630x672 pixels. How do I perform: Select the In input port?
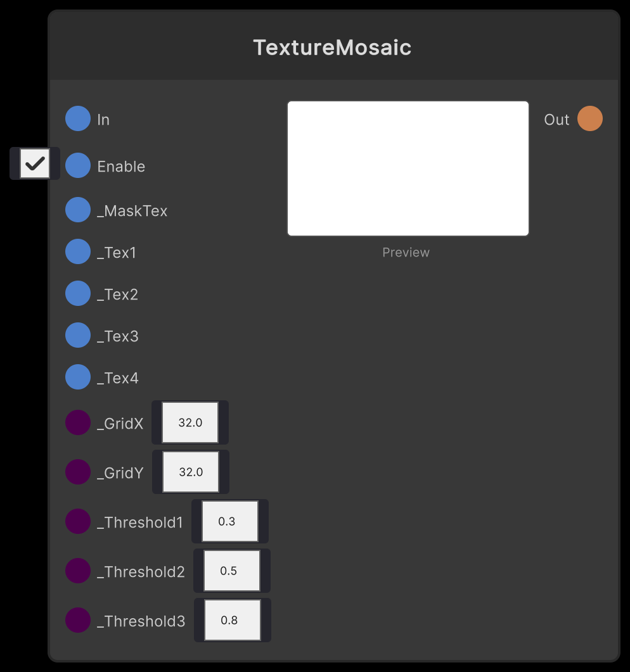(77, 118)
